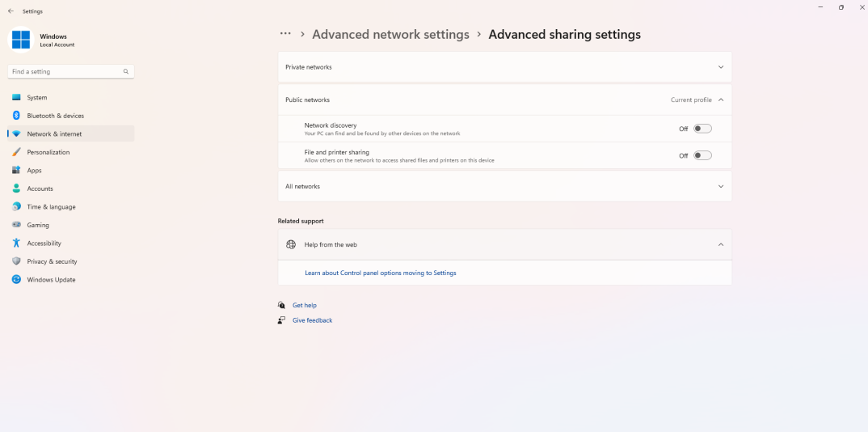Screen dimensions: 868x432
Task: Click the Windows Local Account name
Action: click(x=57, y=40)
